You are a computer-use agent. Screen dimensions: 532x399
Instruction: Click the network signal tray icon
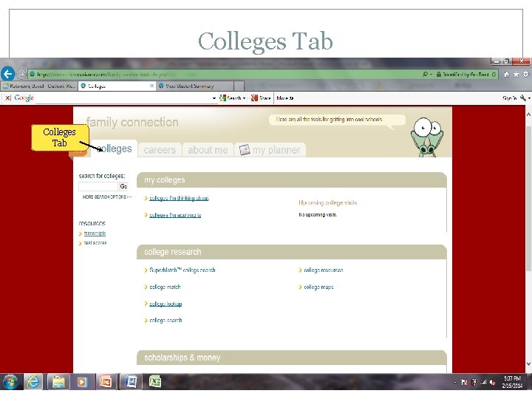(x=483, y=383)
